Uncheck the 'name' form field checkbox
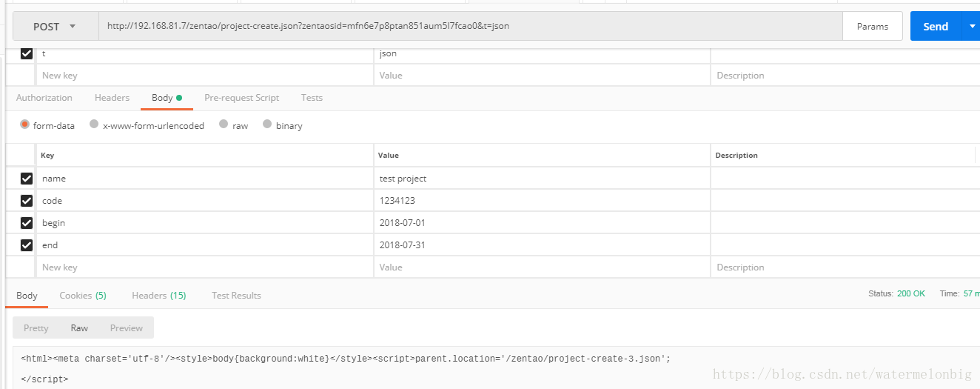This screenshot has height=389, width=980. click(27, 179)
